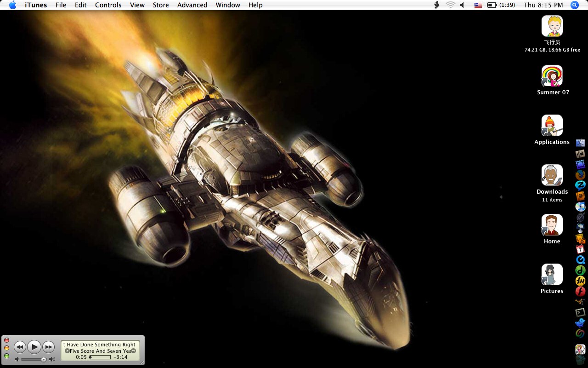The width and height of the screenshot is (588, 368).
Task: Open the Apple menu
Action: pyautogui.click(x=12, y=5)
